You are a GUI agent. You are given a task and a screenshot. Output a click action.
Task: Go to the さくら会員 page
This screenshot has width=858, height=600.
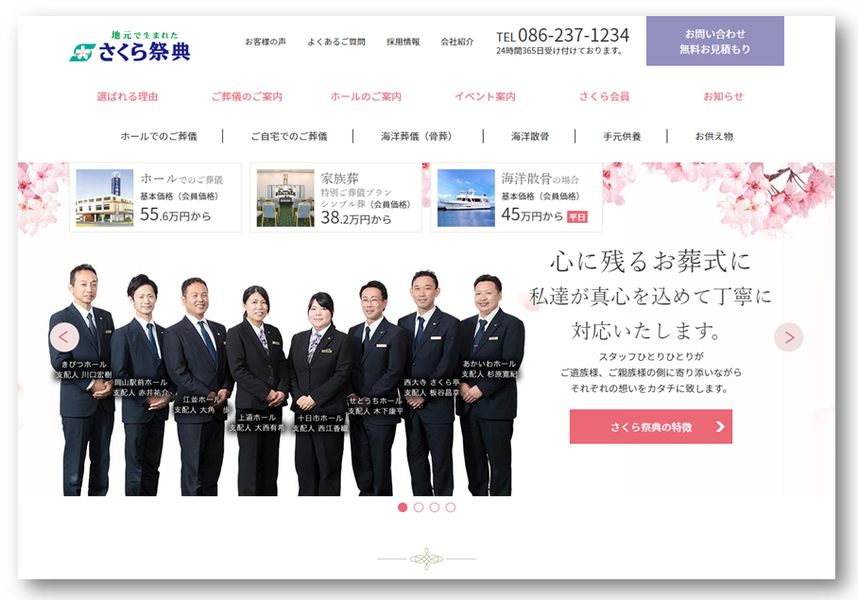[604, 97]
